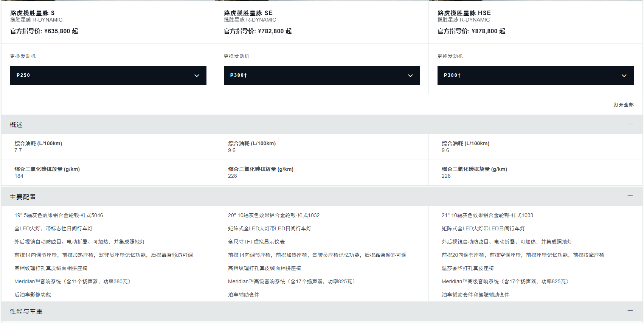The width and height of the screenshot is (644, 323).
Task: Click the minus icon in 概述 header
Action: [x=630, y=124]
